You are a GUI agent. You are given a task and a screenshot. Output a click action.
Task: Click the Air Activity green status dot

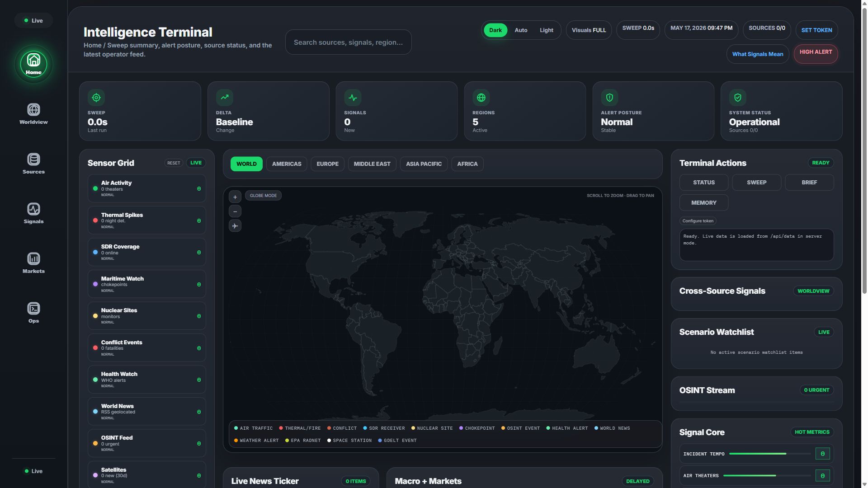point(95,188)
